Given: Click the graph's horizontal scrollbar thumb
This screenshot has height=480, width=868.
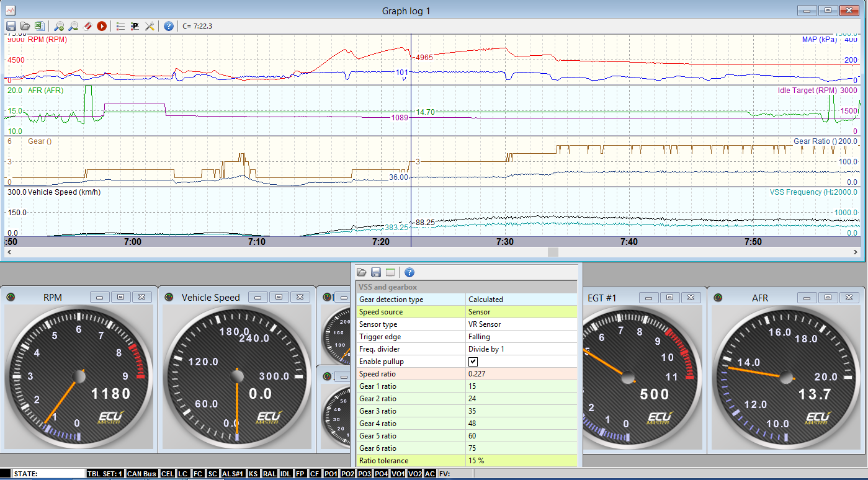Looking at the screenshot, I should pyautogui.click(x=553, y=252).
